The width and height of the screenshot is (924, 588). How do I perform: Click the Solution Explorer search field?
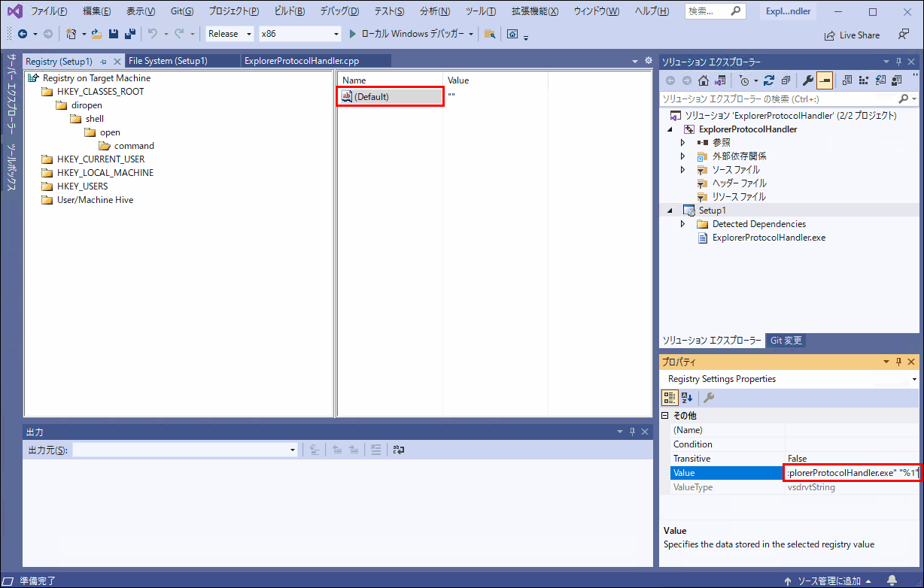coord(789,99)
